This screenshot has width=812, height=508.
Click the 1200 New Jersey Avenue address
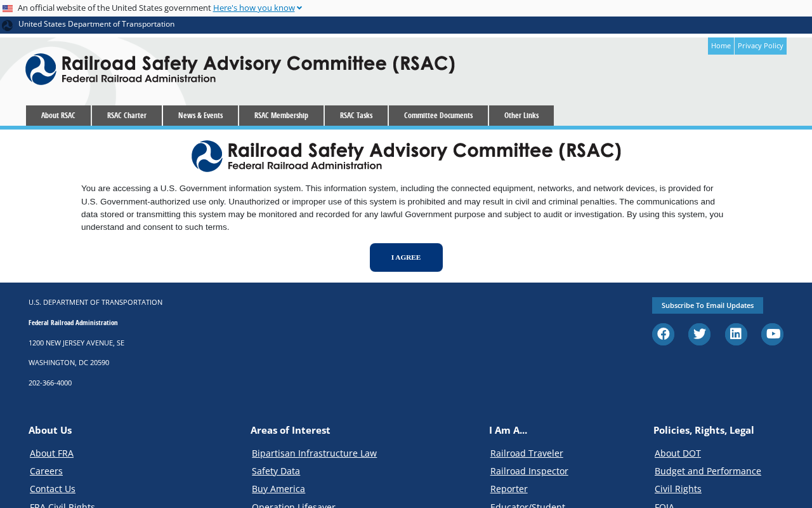[76, 343]
